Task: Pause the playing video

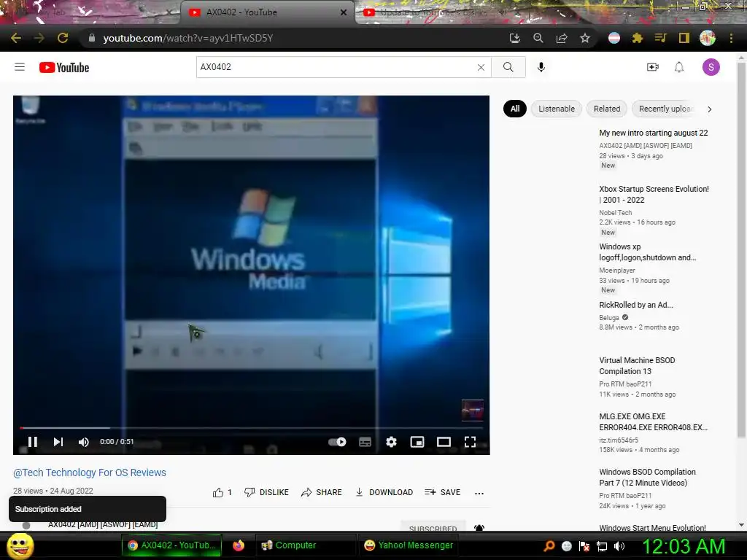Action: 32,442
